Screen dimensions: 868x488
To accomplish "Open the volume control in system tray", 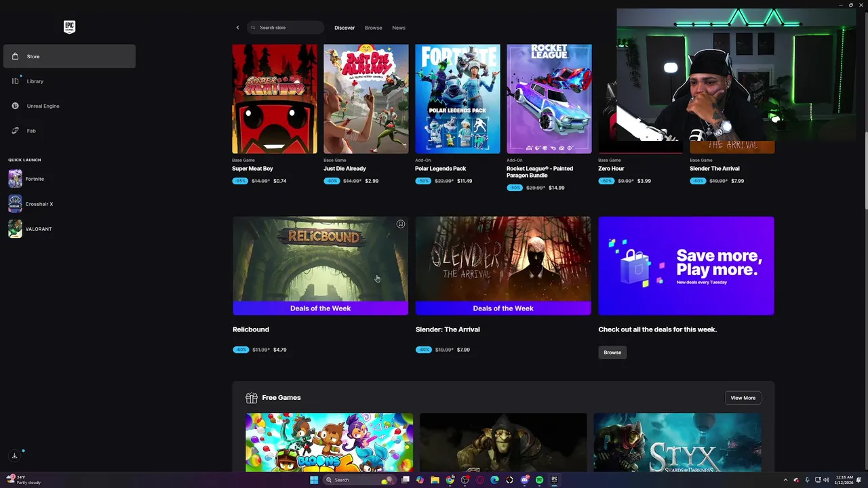I will (x=826, y=480).
